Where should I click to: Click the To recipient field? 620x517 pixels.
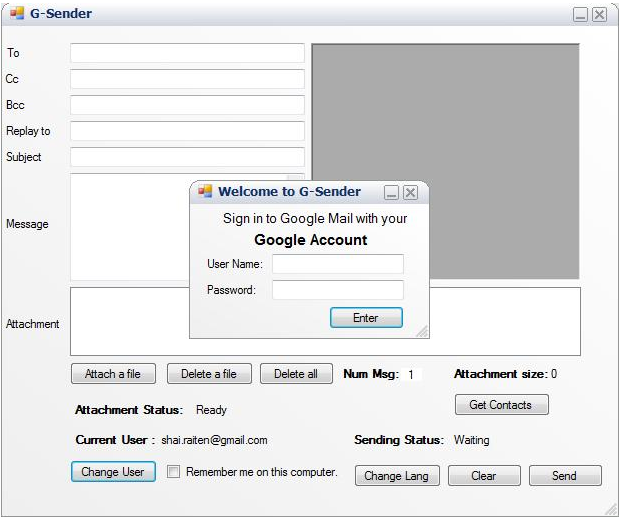pyautogui.click(x=187, y=53)
